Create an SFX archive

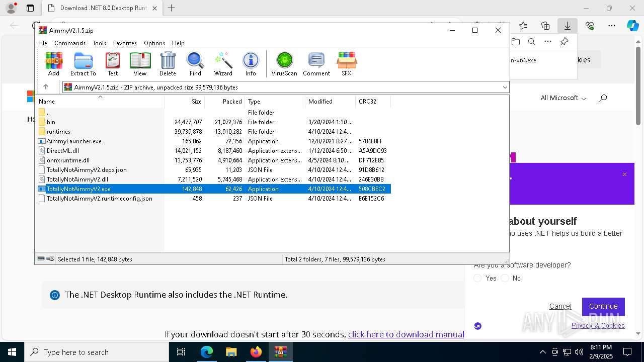[x=347, y=64]
